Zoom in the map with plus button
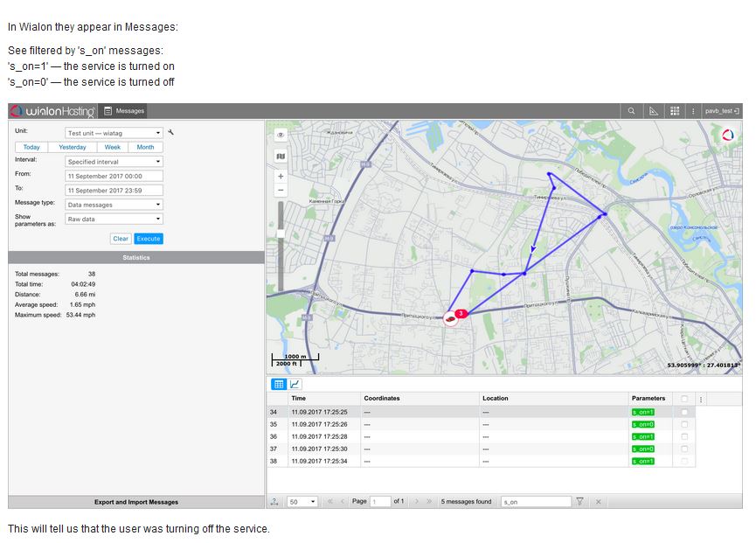Screen dimensions: 756x543 coord(281,177)
